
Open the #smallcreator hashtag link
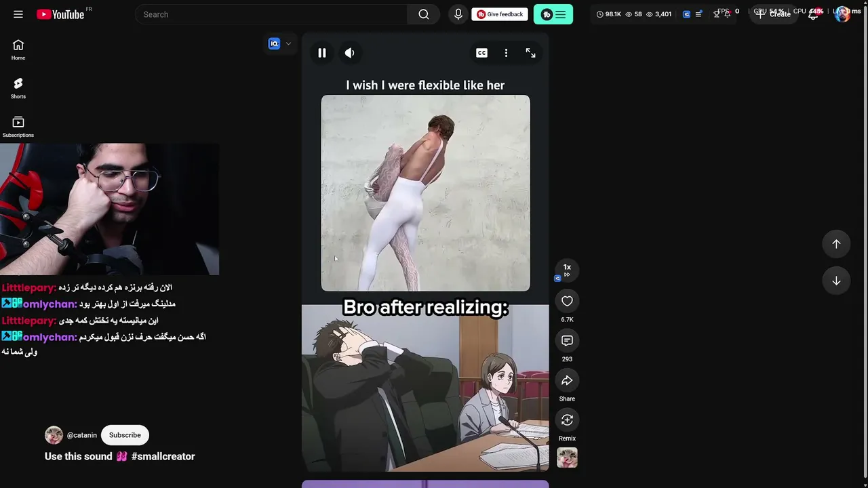163,457
